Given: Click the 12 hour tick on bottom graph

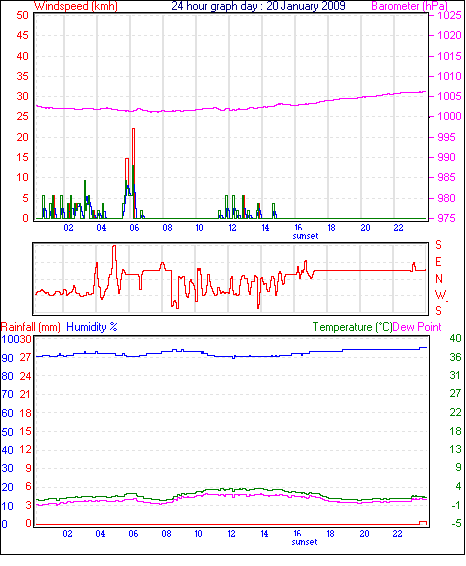Looking at the screenshot, I should tap(231, 534).
